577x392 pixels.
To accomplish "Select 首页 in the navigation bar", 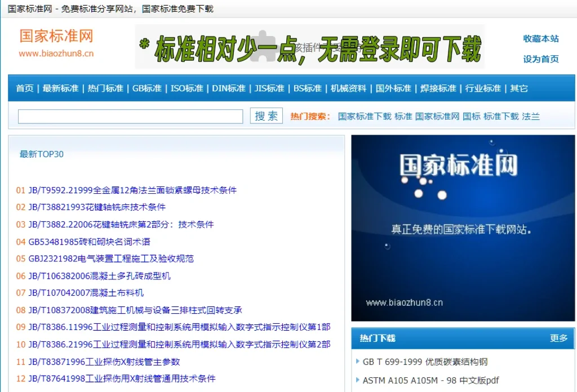I will coord(24,88).
